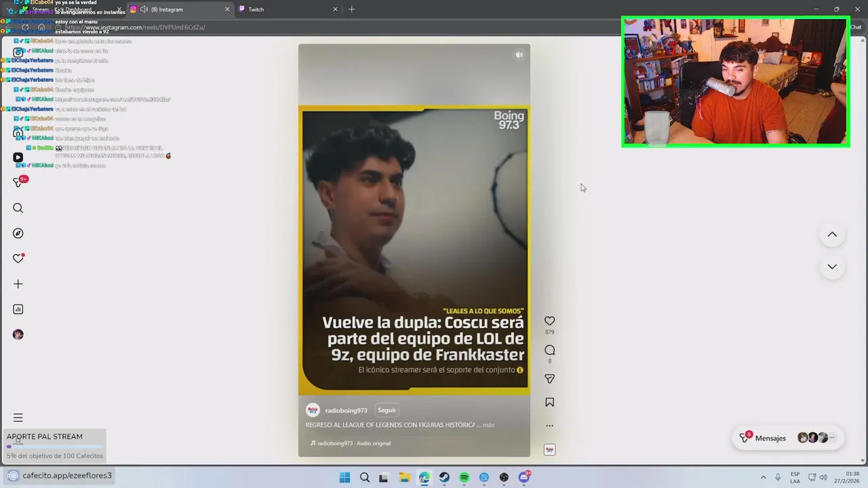Open the Explore compass icon
The image size is (868, 488).
[18, 233]
